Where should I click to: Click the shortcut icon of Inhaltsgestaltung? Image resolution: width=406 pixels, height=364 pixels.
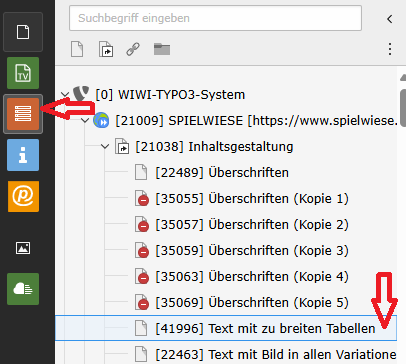[122, 146]
